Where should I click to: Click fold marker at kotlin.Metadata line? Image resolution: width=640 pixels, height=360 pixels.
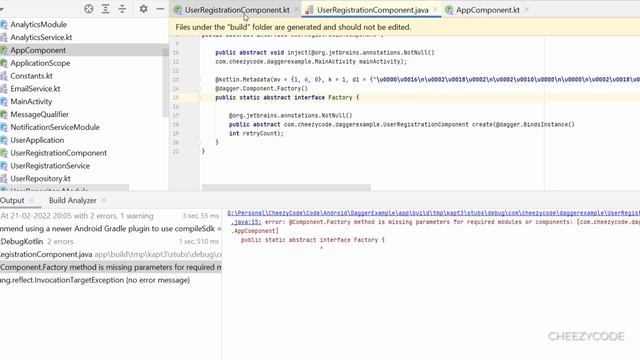(199, 80)
